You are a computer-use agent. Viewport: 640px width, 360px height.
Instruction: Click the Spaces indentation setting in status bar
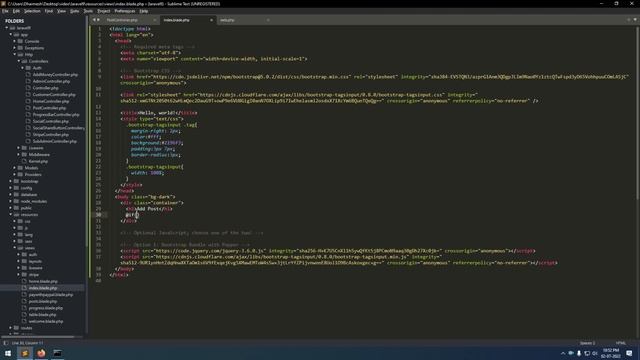pos(587,343)
